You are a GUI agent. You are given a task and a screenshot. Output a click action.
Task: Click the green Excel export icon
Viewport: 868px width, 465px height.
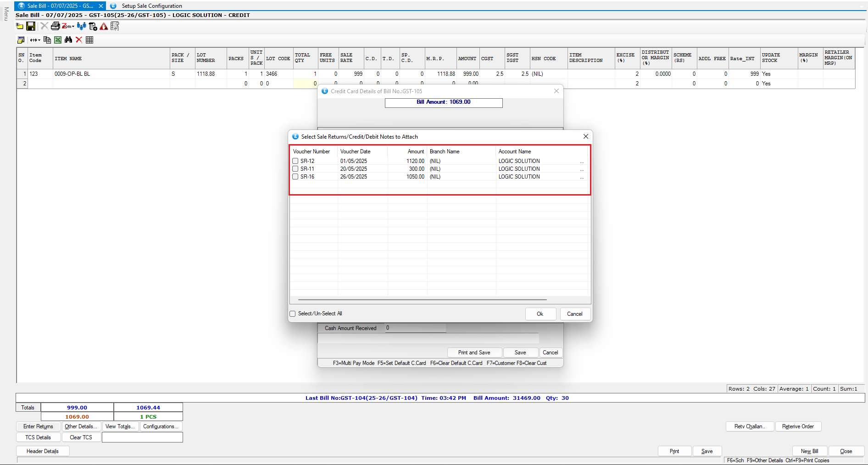coord(58,40)
